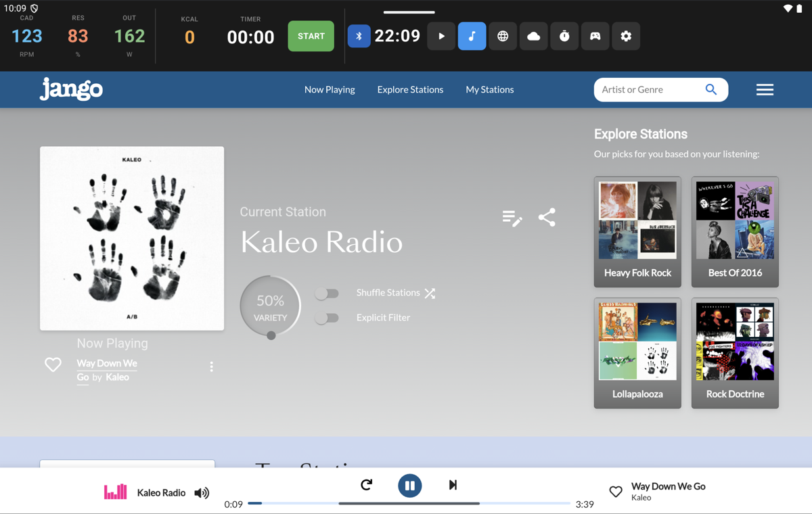Open the three-dot menu for the current song
Image resolution: width=812 pixels, height=514 pixels.
(x=211, y=366)
